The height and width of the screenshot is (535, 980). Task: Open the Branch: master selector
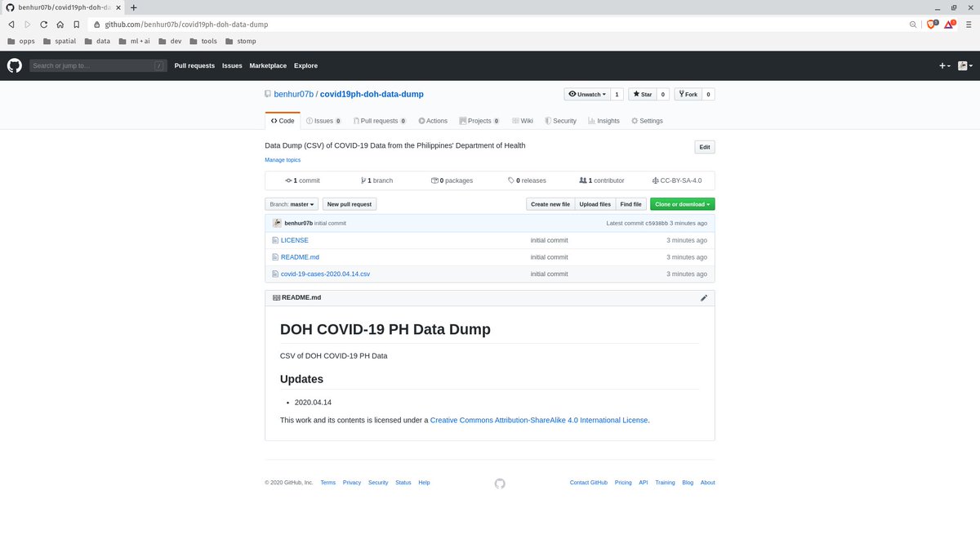pyautogui.click(x=292, y=204)
